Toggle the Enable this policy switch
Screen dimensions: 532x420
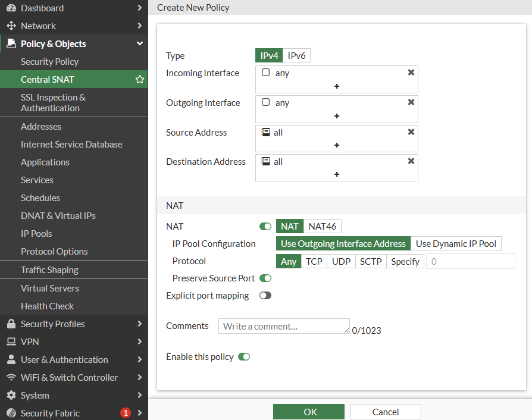[244, 356]
